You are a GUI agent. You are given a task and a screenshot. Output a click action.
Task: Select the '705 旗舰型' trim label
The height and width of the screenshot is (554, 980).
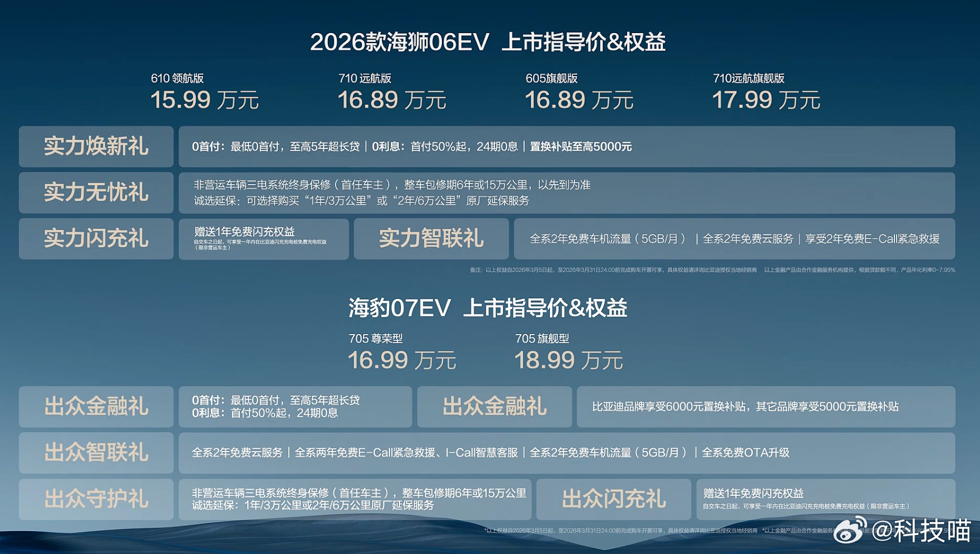click(x=542, y=339)
